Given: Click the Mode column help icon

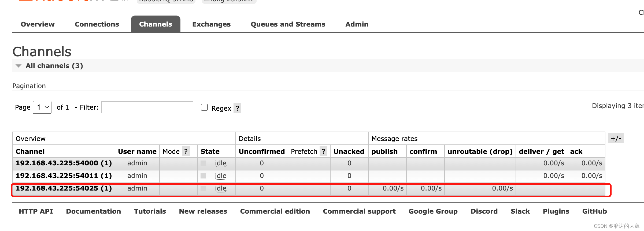Looking at the screenshot, I should tap(186, 151).
